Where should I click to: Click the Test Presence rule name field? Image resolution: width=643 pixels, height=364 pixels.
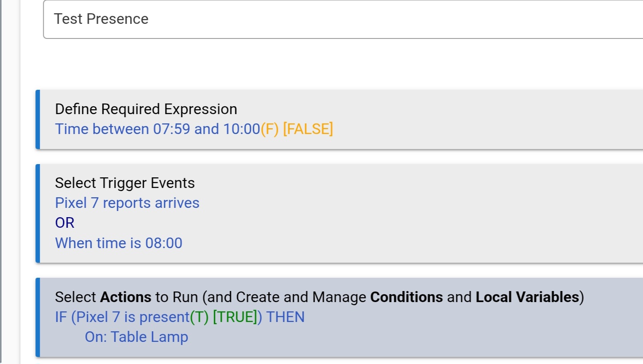(x=310, y=19)
